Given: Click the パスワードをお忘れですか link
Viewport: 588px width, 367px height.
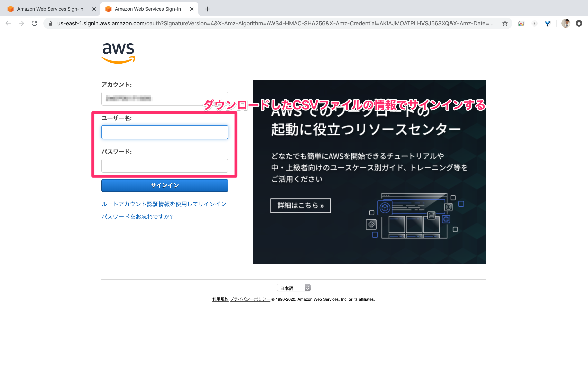Looking at the screenshot, I should (x=137, y=216).
